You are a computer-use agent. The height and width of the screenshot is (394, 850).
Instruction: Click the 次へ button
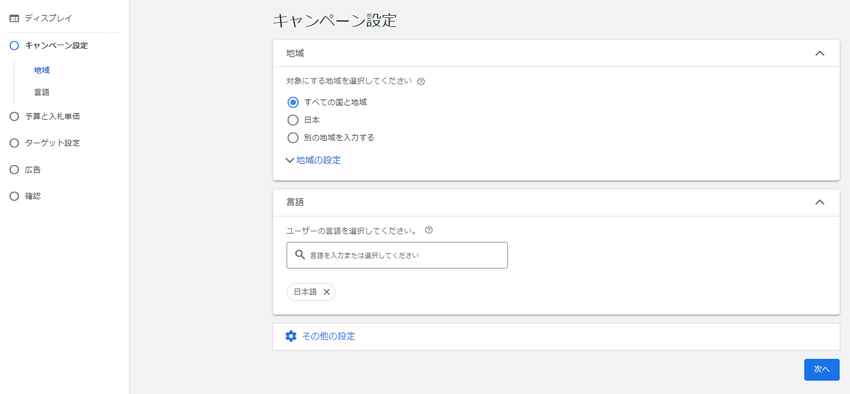click(822, 370)
